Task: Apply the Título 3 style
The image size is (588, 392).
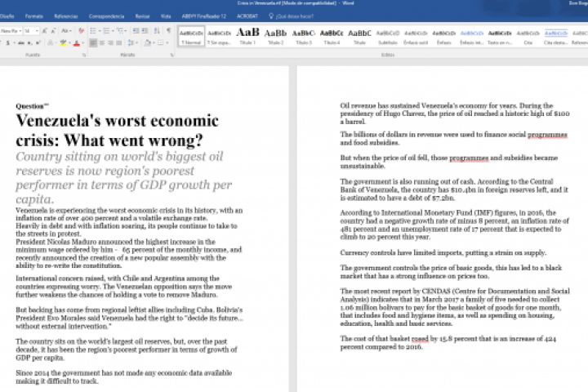Action: pyautogui.click(x=304, y=37)
